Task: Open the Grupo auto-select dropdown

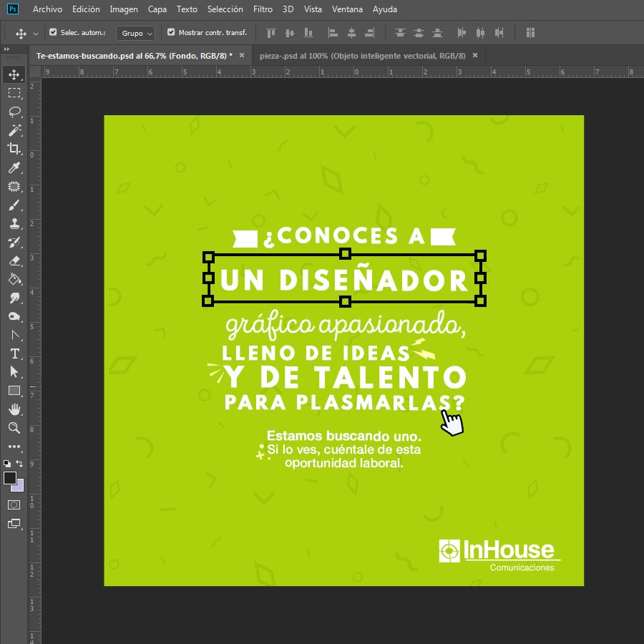Action: point(136,33)
